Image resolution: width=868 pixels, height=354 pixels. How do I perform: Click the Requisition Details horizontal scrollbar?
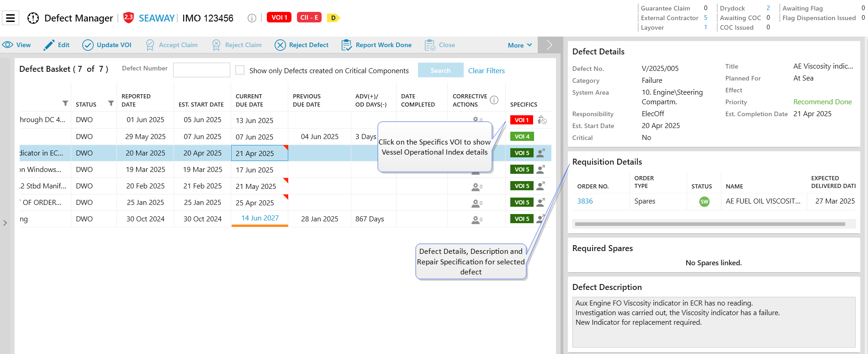click(710, 224)
